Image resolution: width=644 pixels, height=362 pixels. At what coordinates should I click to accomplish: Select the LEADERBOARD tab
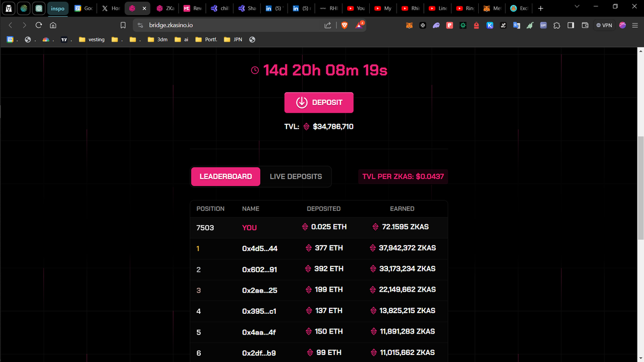pos(225,176)
